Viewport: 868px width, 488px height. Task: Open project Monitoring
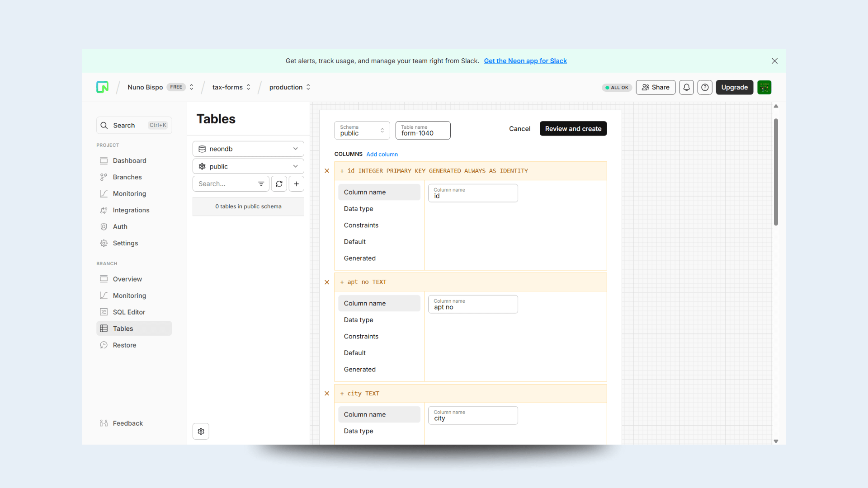(128, 193)
